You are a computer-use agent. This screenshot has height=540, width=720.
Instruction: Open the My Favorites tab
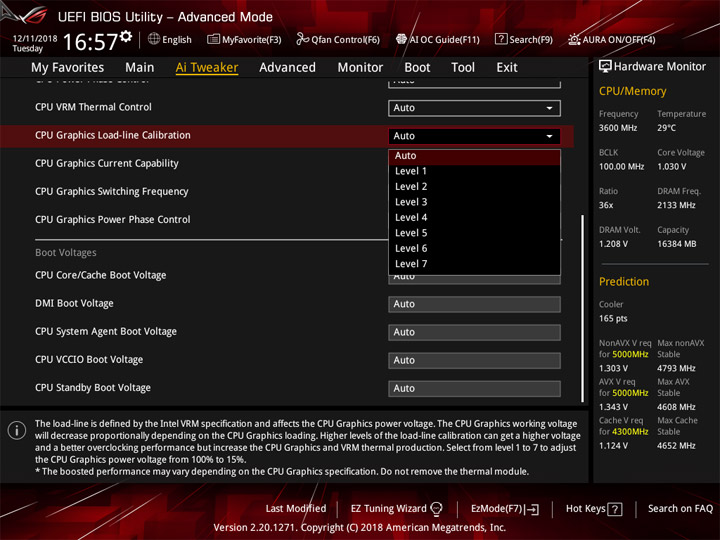click(68, 68)
